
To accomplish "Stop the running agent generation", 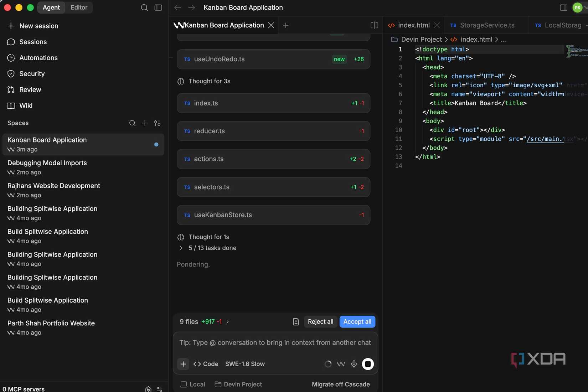I will [368, 364].
